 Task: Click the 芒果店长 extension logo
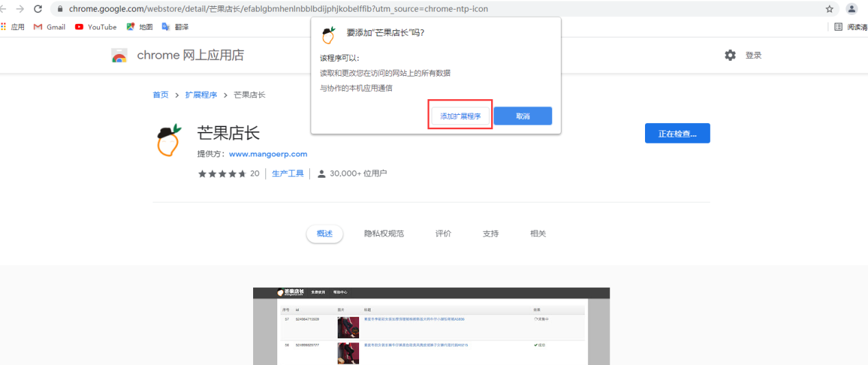pyautogui.click(x=168, y=141)
